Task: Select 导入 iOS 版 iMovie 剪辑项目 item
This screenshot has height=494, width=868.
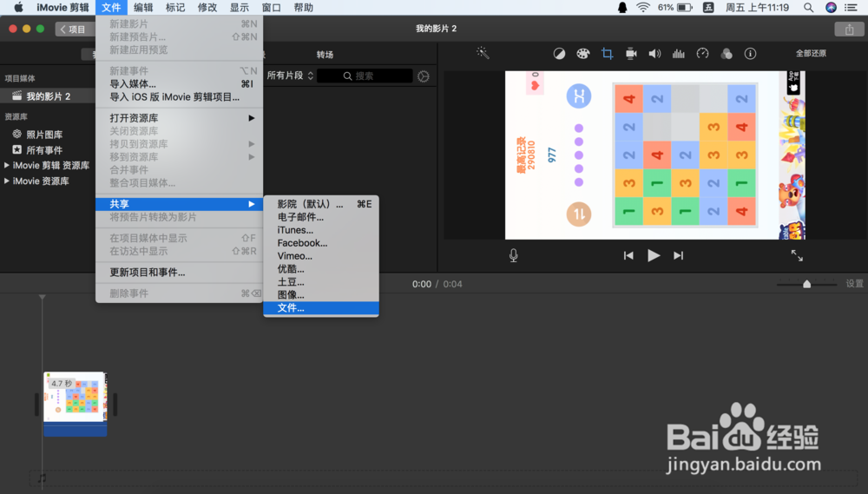Action: [x=179, y=97]
